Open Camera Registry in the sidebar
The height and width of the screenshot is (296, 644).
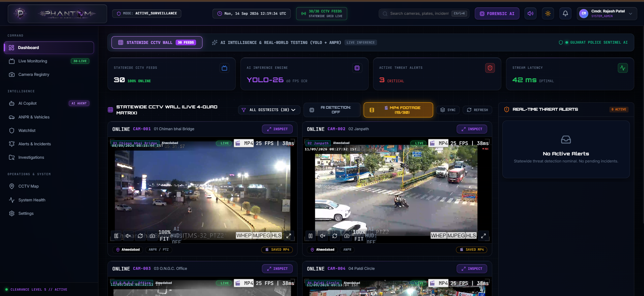(49, 75)
